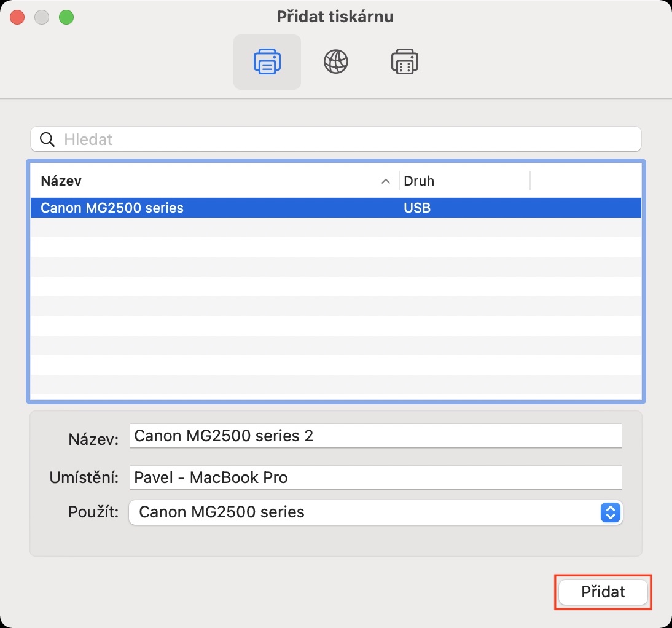This screenshot has height=628, width=672.
Task: Select the default printers tab icon
Action: [x=267, y=62]
